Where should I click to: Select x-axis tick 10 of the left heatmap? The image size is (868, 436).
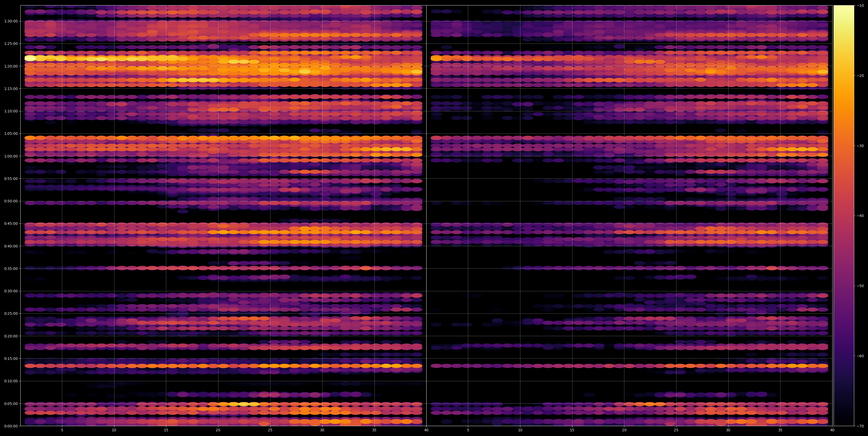tap(114, 430)
